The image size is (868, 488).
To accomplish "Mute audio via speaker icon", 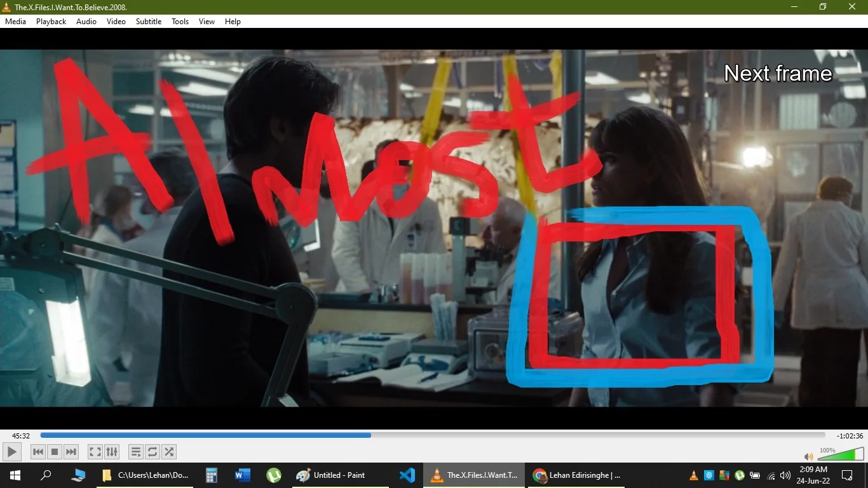I will coord(808,456).
